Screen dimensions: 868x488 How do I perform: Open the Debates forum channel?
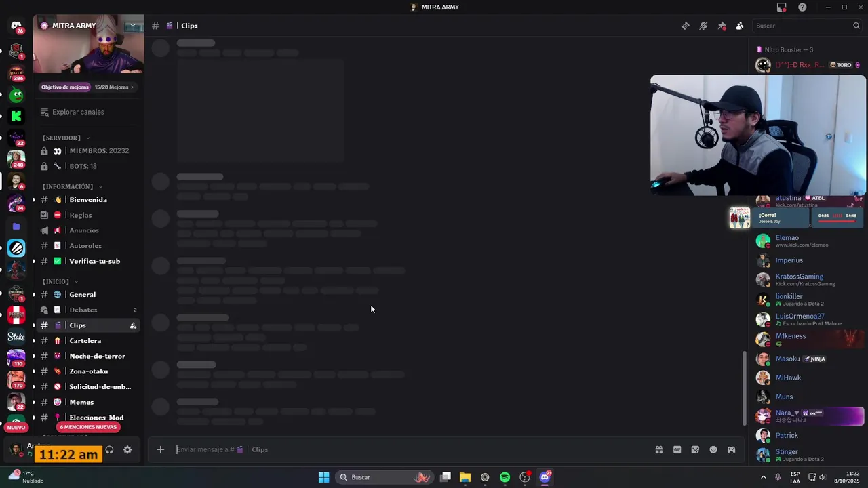coord(88,310)
